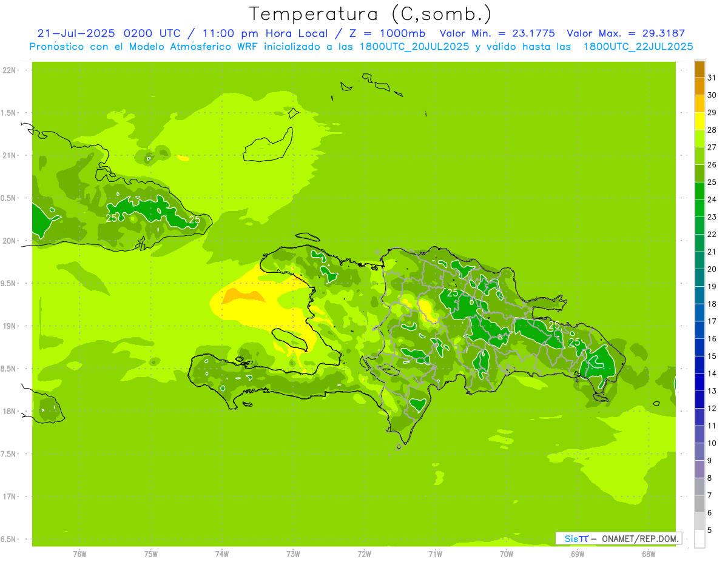
Task: Select the legend value 28 on color scale
Action: point(712,130)
